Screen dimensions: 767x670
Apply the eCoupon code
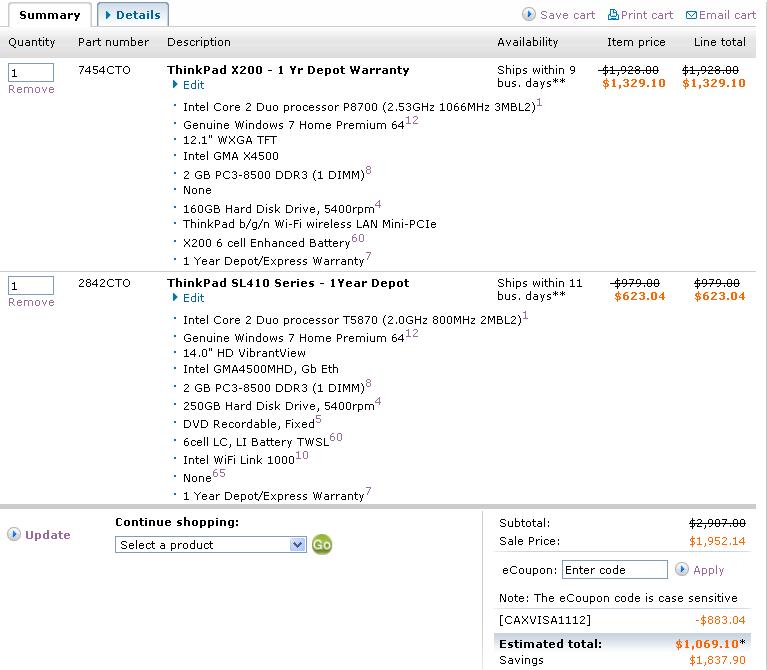pos(708,570)
